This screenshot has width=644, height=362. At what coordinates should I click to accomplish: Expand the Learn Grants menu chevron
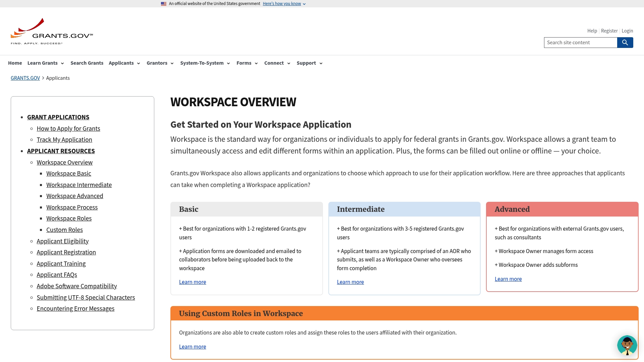click(x=62, y=63)
